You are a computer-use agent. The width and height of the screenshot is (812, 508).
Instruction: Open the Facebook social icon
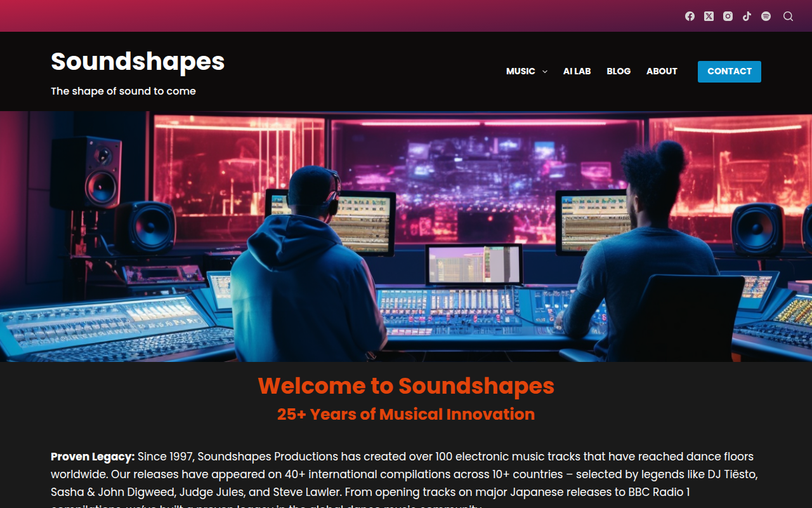(690, 16)
